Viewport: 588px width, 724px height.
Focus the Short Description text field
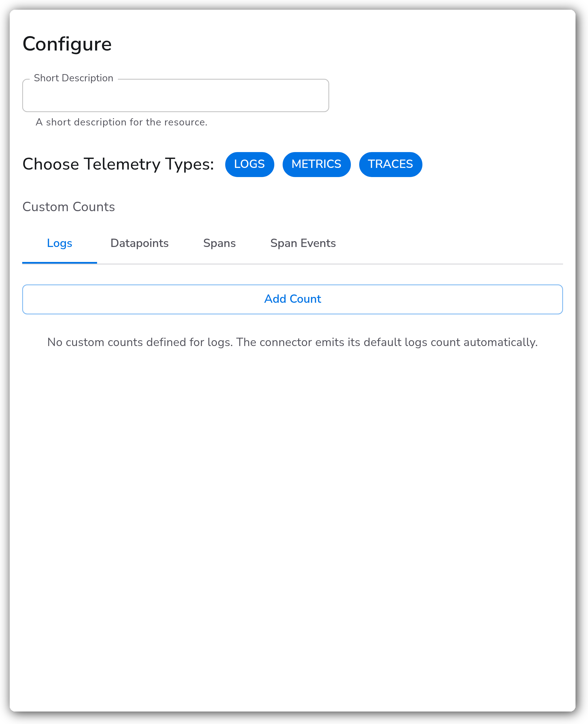pyautogui.click(x=176, y=95)
